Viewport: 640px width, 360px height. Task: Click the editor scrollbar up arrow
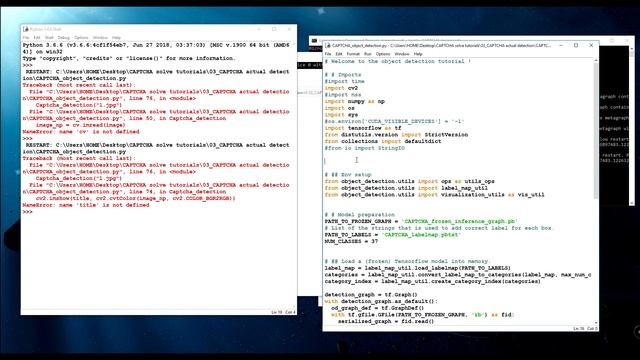[596, 60]
